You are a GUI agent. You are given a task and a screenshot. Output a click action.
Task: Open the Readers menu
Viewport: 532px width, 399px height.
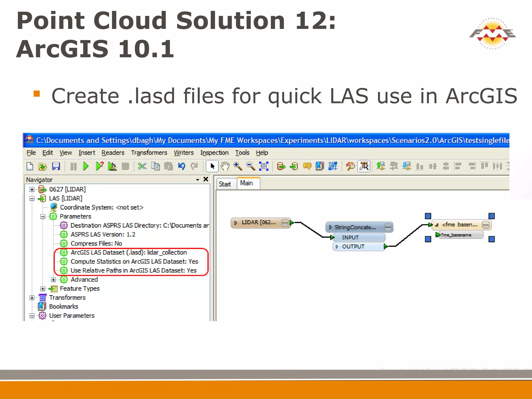point(113,153)
